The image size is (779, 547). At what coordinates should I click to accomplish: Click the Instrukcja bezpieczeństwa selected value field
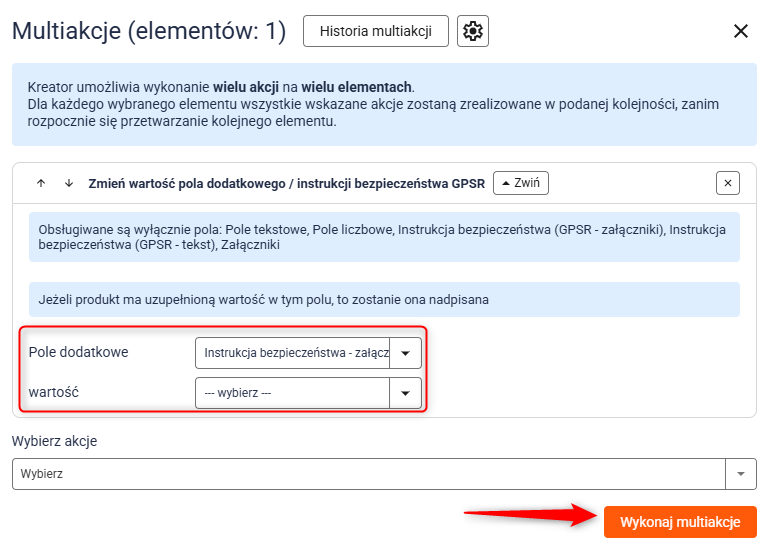(x=293, y=353)
